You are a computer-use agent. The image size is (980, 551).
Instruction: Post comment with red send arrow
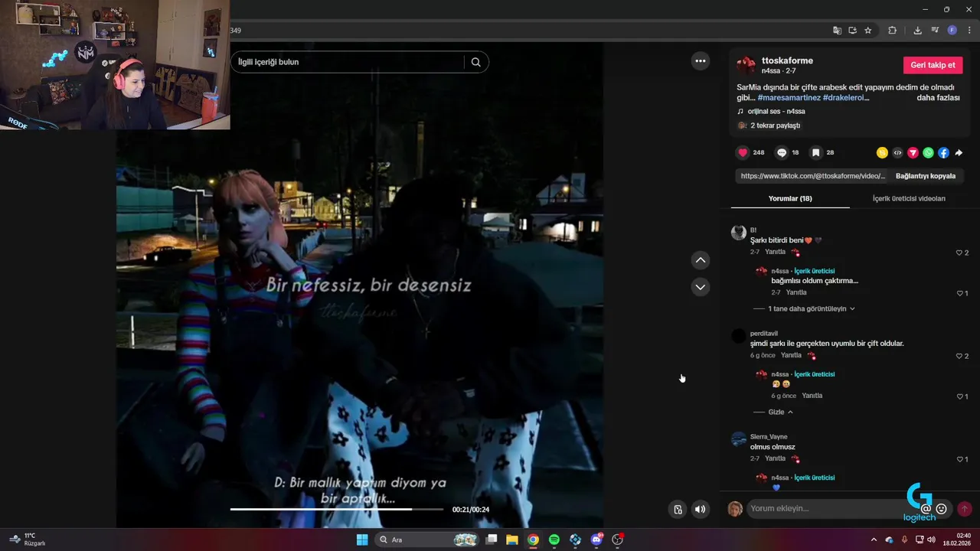(965, 509)
